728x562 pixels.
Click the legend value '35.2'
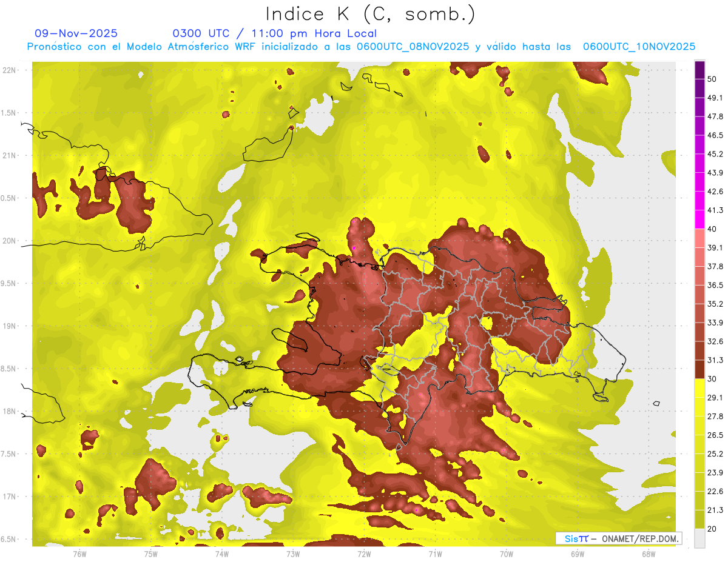[715, 304]
